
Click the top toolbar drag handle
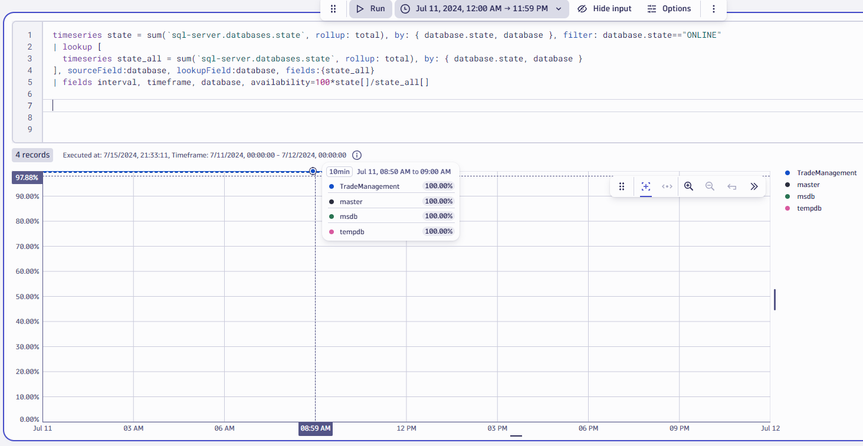pos(333,9)
